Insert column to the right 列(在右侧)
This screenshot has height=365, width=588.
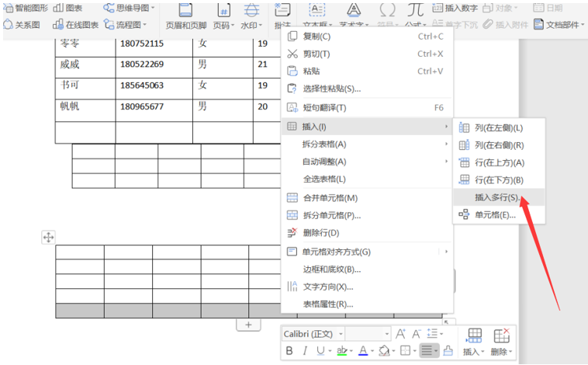pyautogui.click(x=499, y=145)
